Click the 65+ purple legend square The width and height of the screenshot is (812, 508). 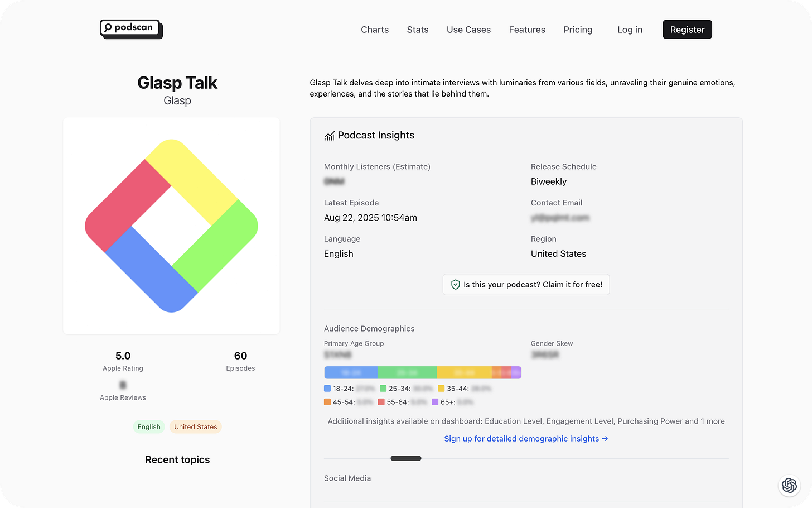435,402
